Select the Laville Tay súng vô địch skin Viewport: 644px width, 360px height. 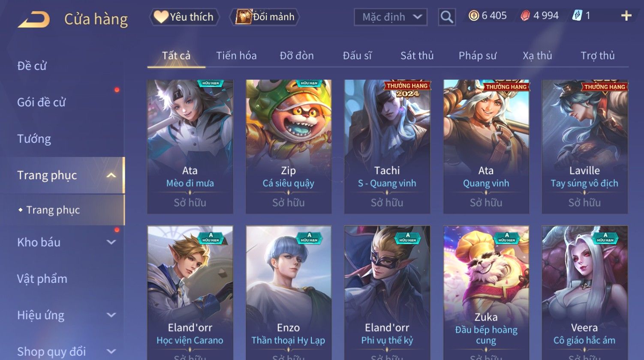[x=584, y=147]
